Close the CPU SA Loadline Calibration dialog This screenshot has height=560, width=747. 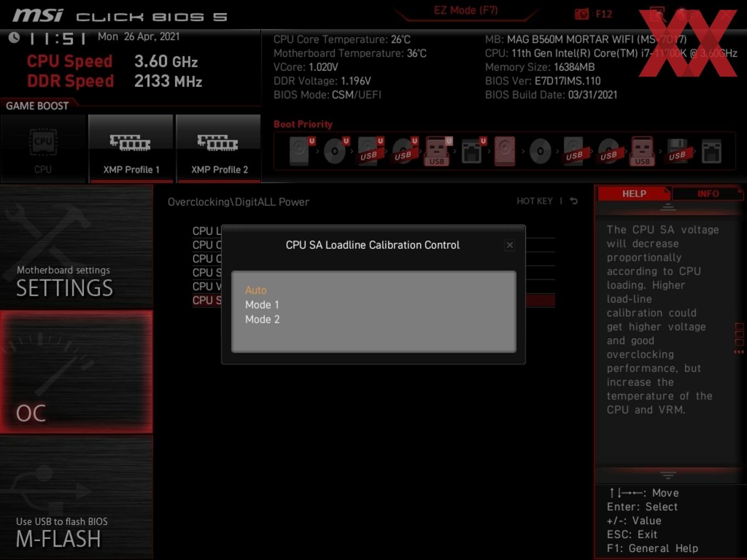510,245
